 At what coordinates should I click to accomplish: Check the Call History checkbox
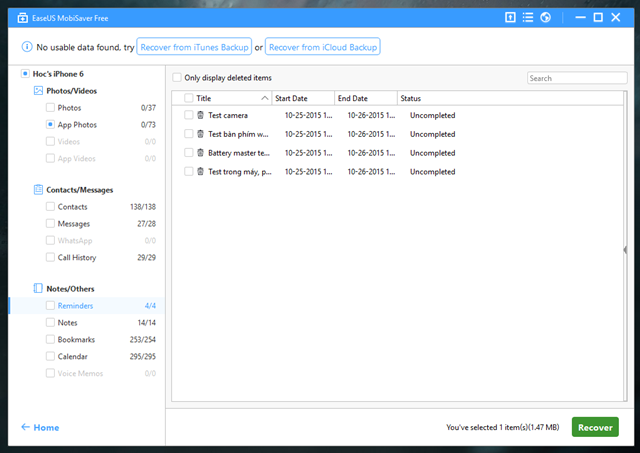pos(50,257)
